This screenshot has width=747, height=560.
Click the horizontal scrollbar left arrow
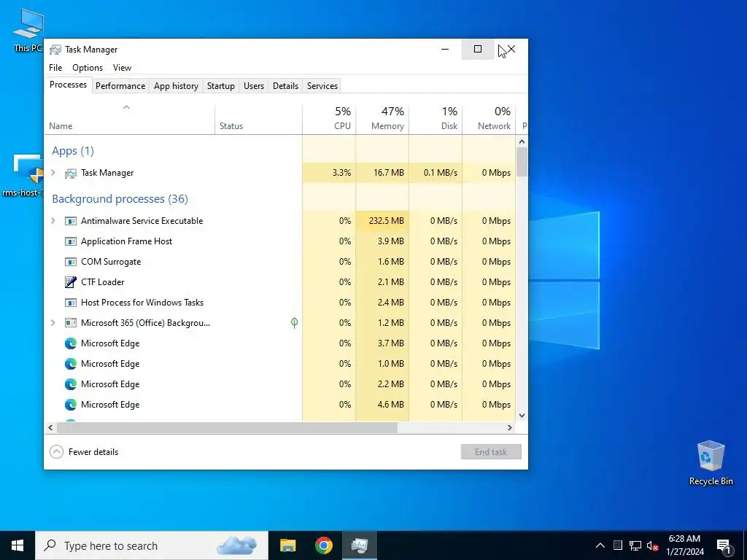point(50,427)
